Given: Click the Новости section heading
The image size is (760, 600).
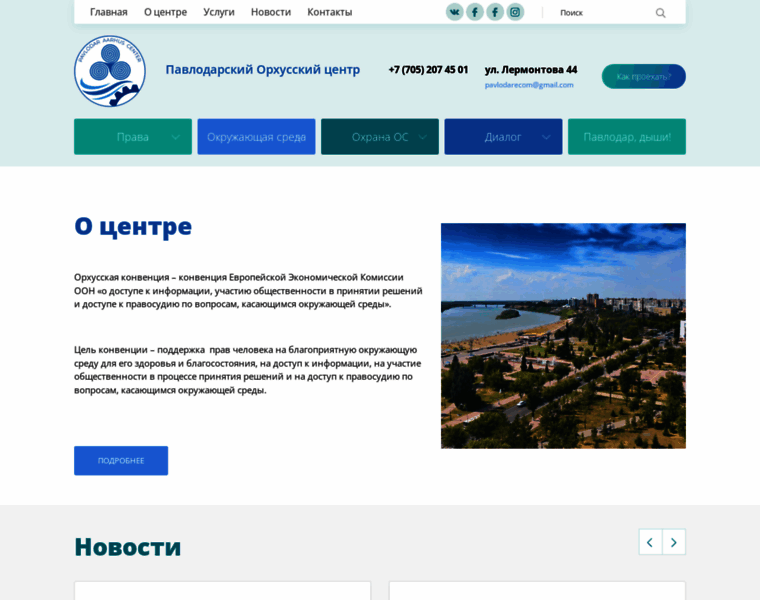Looking at the screenshot, I should coord(127,547).
